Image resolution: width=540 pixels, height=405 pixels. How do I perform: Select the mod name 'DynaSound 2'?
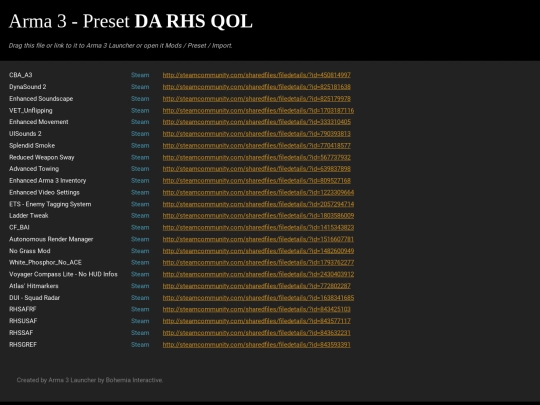pos(28,87)
